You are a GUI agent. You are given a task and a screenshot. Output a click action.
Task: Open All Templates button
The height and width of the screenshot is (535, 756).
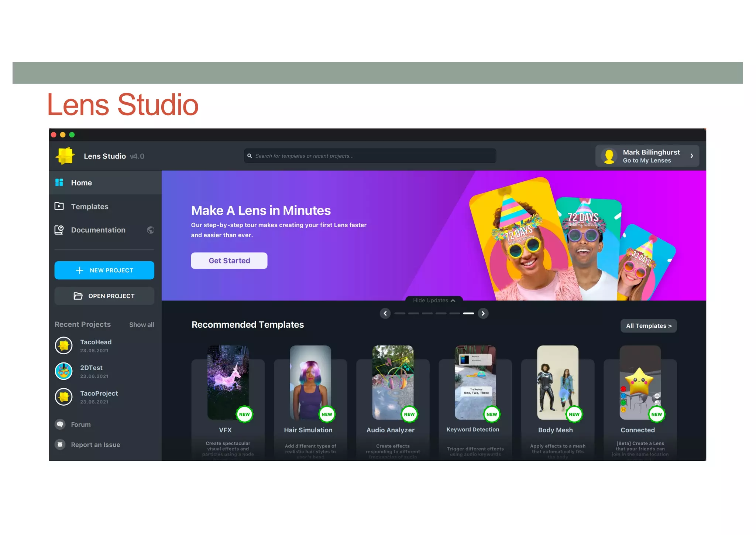pyautogui.click(x=649, y=326)
